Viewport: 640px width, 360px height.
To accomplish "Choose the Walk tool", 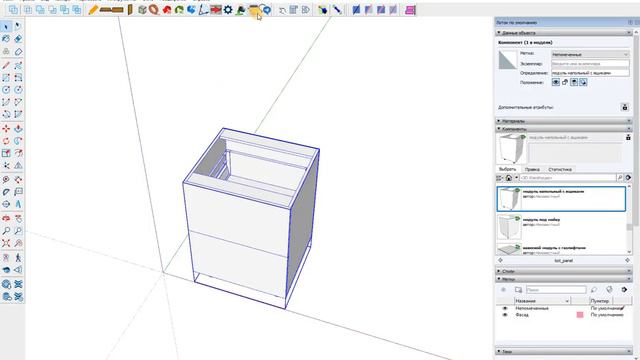I will point(18,258).
